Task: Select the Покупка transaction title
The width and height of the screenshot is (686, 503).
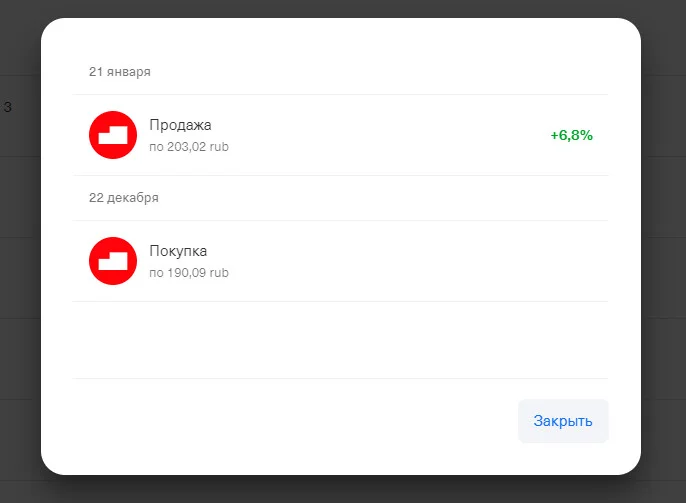Action: (178, 251)
